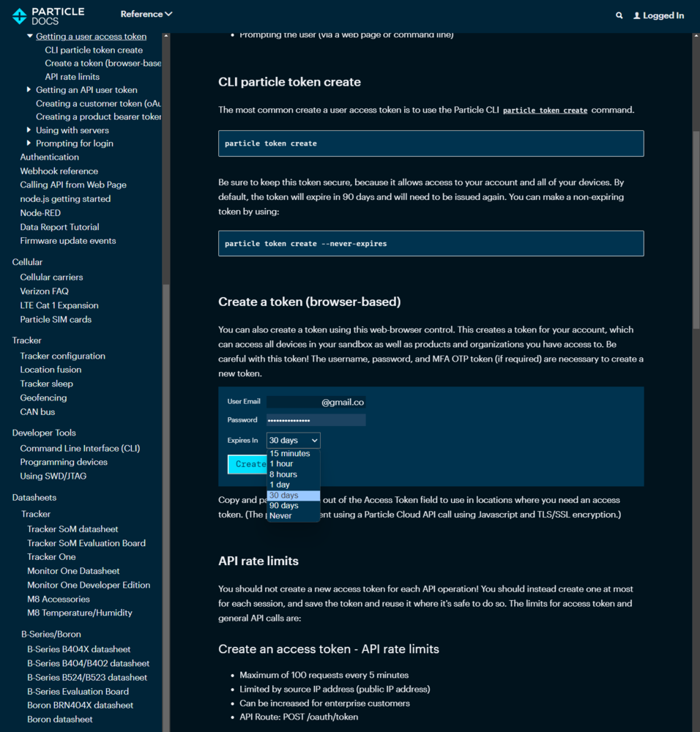Open Boron BRN404X datasheet
Image resolution: width=700 pixels, height=732 pixels.
pos(81,705)
